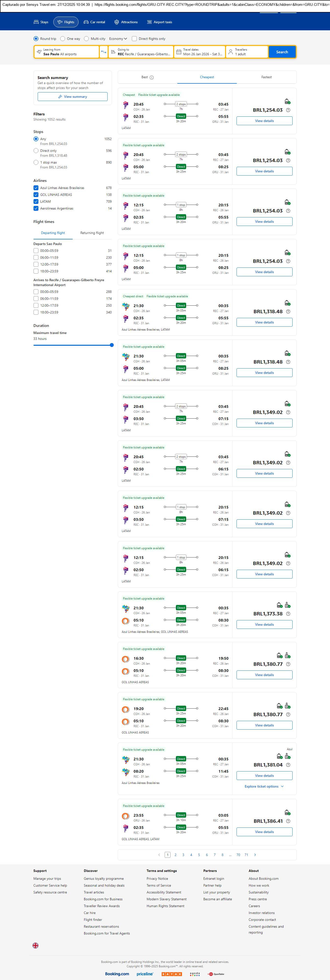Open the Car rental section icon
The height and width of the screenshot is (980, 330).
coord(86,22)
